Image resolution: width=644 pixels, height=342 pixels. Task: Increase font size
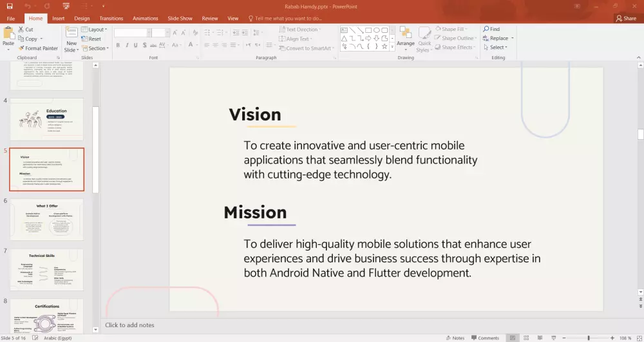pyautogui.click(x=175, y=32)
